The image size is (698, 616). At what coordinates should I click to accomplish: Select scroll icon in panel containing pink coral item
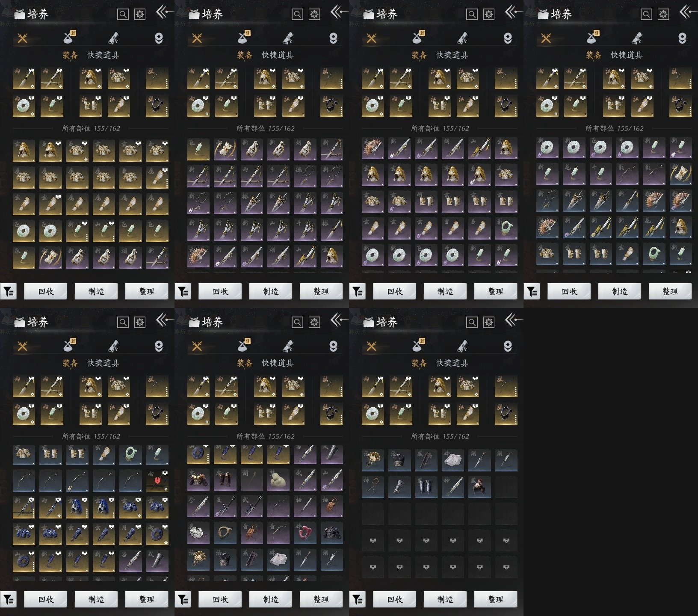pos(288,346)
